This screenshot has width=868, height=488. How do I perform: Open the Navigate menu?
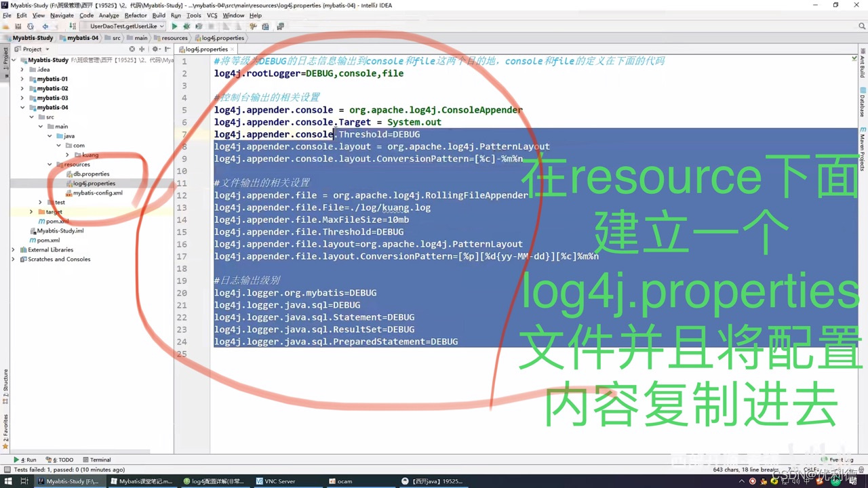[x=62, y=15]
